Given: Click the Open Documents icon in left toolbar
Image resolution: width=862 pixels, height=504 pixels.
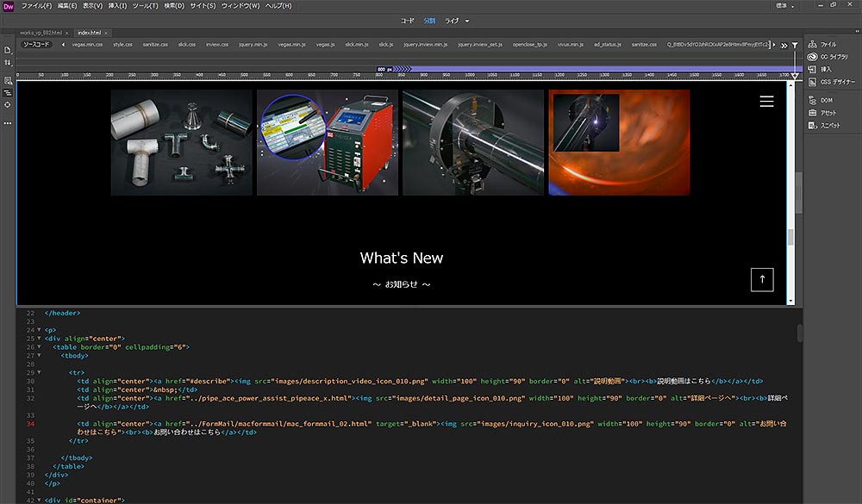Looking at the screenshot, I should (8, 50).
